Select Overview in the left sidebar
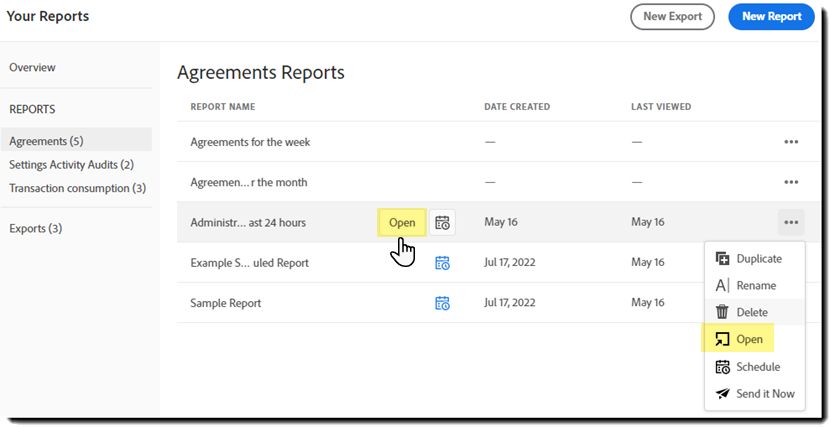This screenshot has width=830, height=427. 32,68
